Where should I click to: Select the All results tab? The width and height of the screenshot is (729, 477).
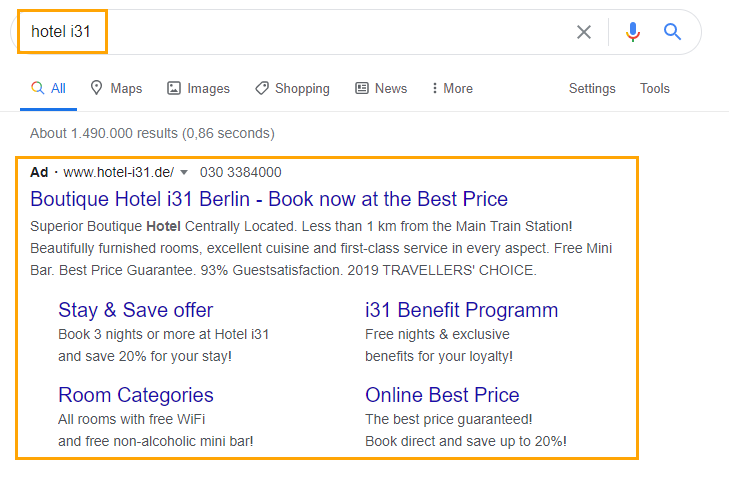(x=48, y=88)
